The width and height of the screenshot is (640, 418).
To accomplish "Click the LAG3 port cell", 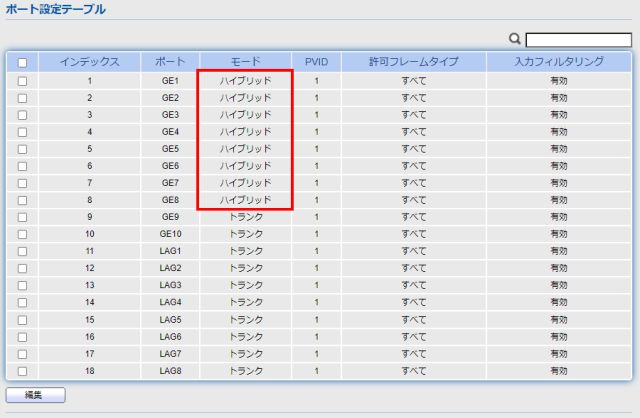I will [170, 285].
